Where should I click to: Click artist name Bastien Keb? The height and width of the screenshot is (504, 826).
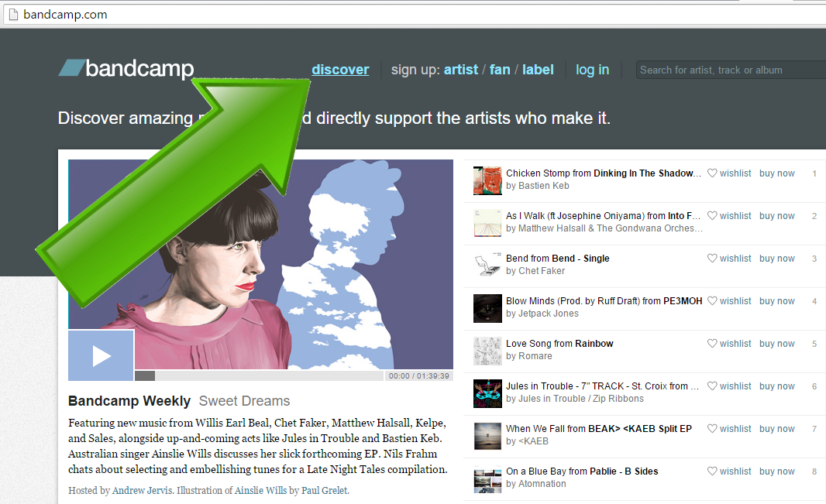coord(544,186)
